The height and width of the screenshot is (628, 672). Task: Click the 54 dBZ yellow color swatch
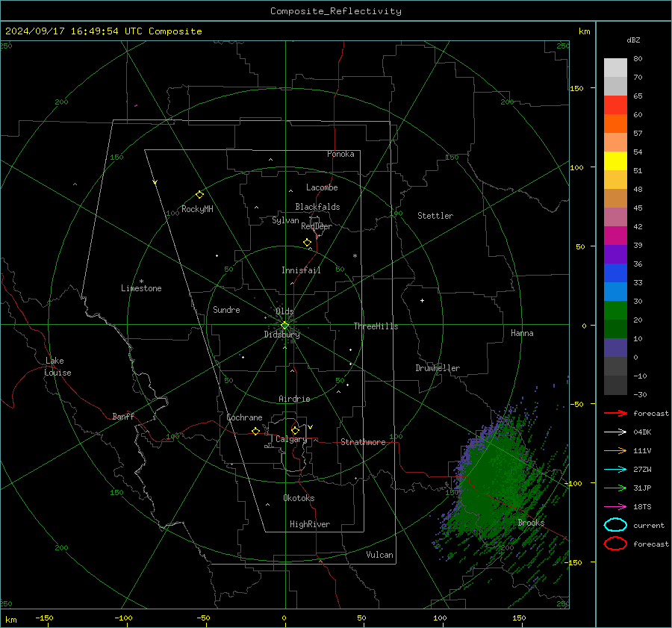(x=615, y=161)
